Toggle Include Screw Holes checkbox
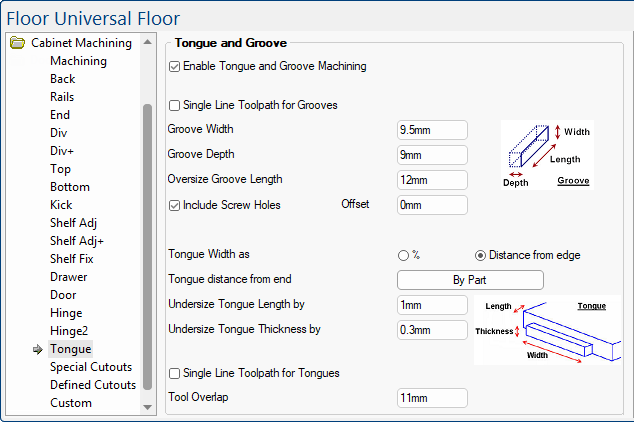The image size is (634, 422). [175, 205]
